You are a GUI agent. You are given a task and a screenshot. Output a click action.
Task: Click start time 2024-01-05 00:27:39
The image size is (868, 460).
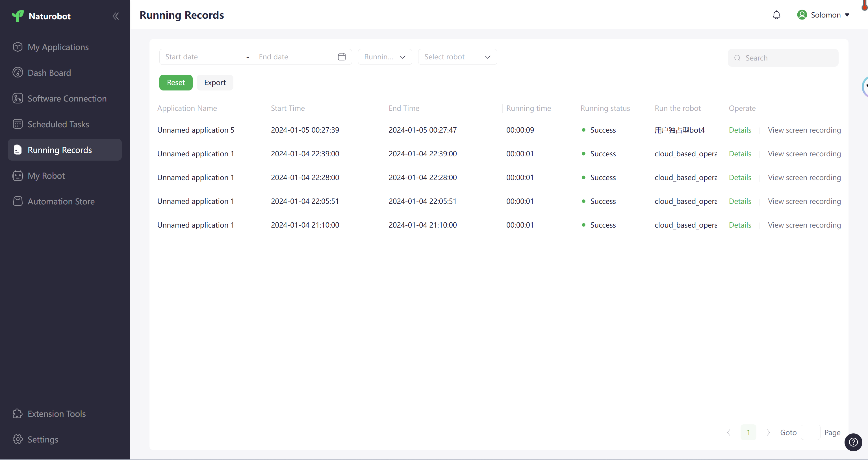[x=305, y=130]
